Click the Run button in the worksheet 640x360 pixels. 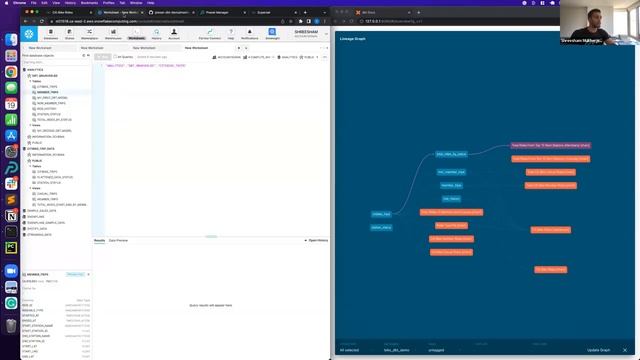tap(102, 57)
